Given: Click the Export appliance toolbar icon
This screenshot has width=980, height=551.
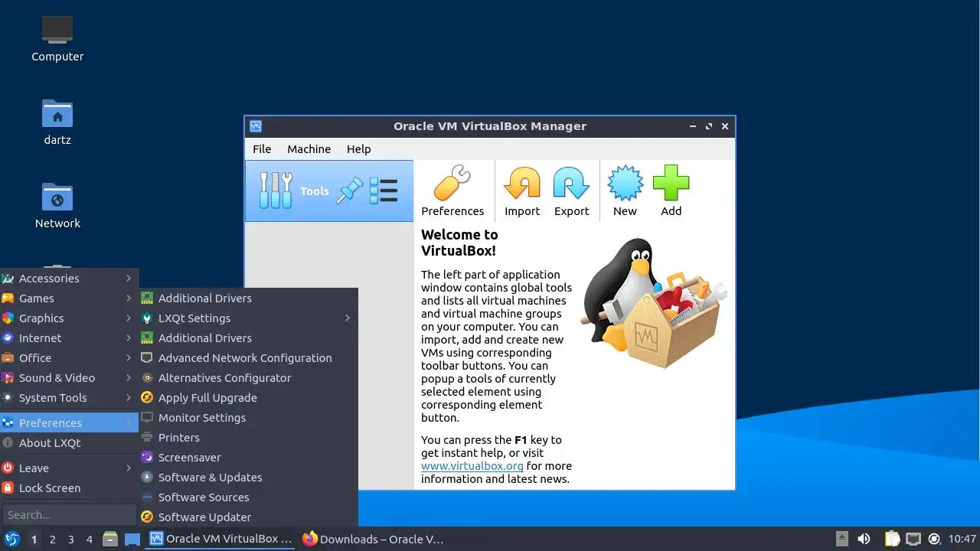Looking at the screenshot, I should (571, 191).
